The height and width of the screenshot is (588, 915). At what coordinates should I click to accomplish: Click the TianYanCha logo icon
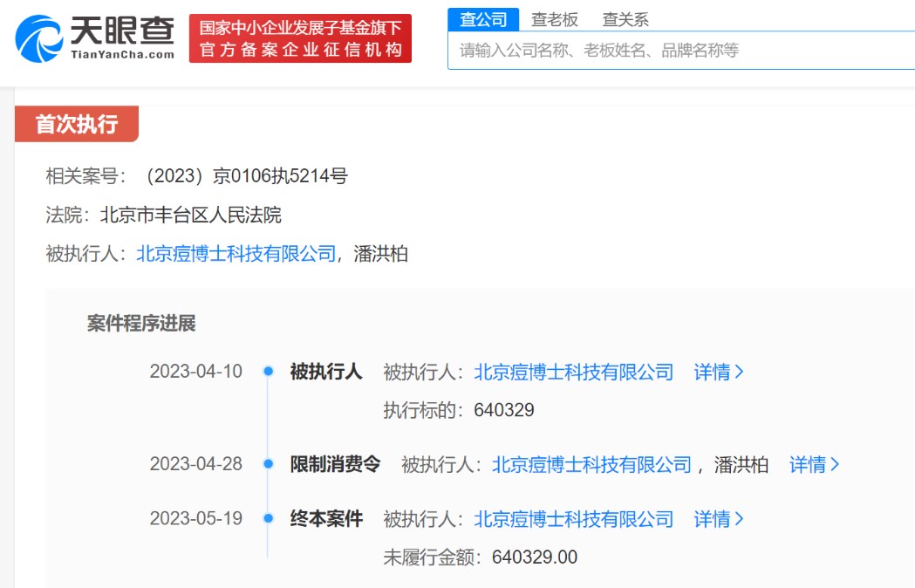(x=38, y=38)
